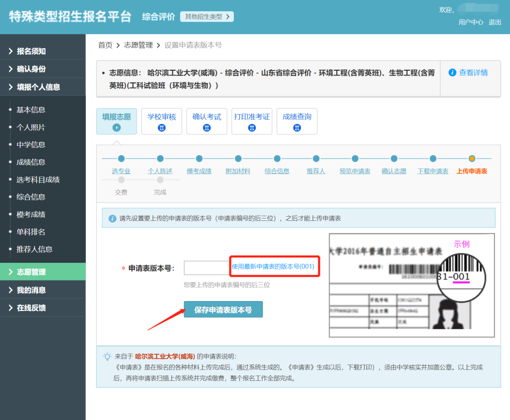Switch to the 填报志愿 tab

[x=117, y=121]
